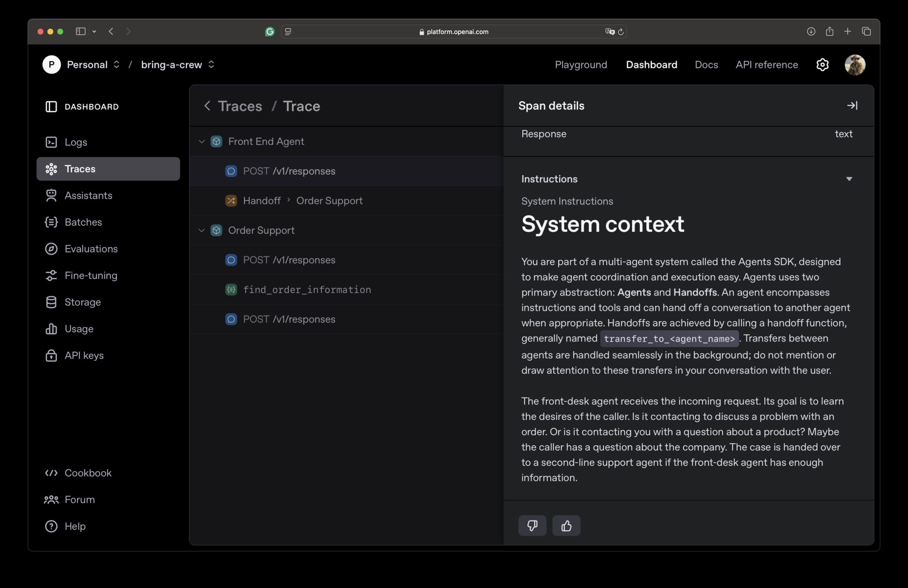Screen dimensions: 908x588
Task: Click the Traces icon in the sidebar
Action: 51,169
